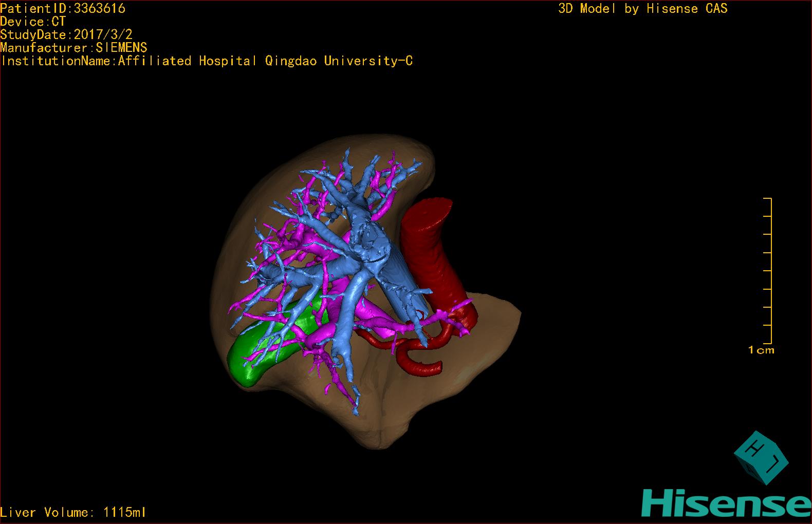
Task: Click the Liver Volume 1115ml readout
Action: click(x=73, y=512)
